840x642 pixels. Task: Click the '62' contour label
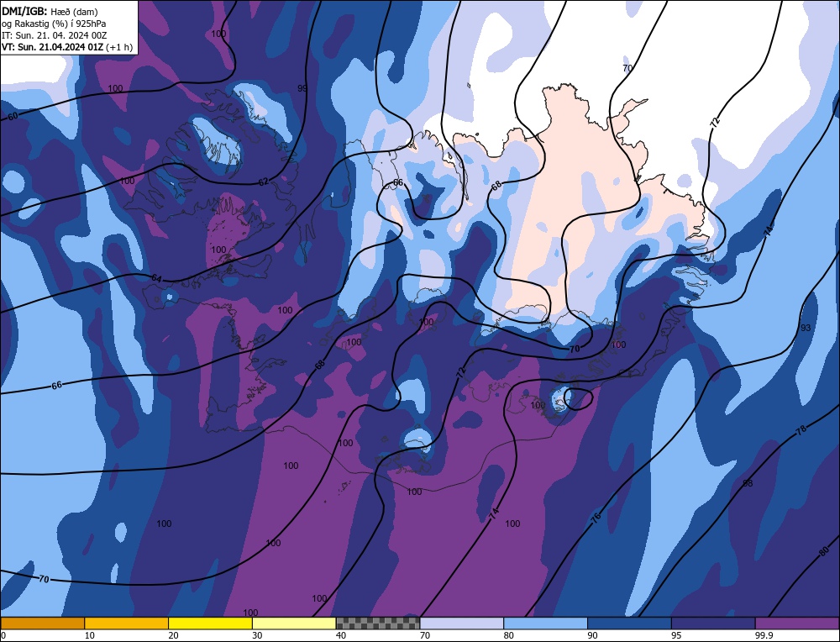click(264, 182)
